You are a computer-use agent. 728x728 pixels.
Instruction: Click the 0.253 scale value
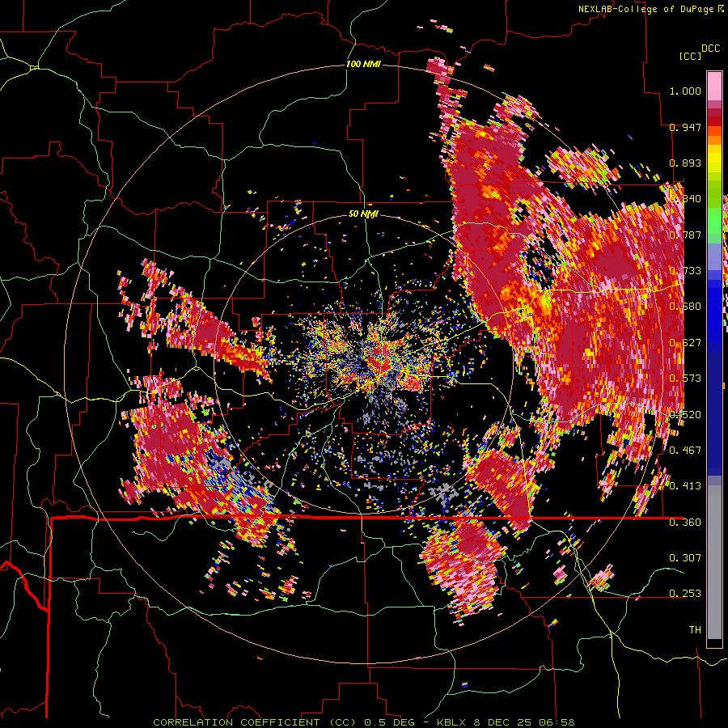tap(685, 594)
